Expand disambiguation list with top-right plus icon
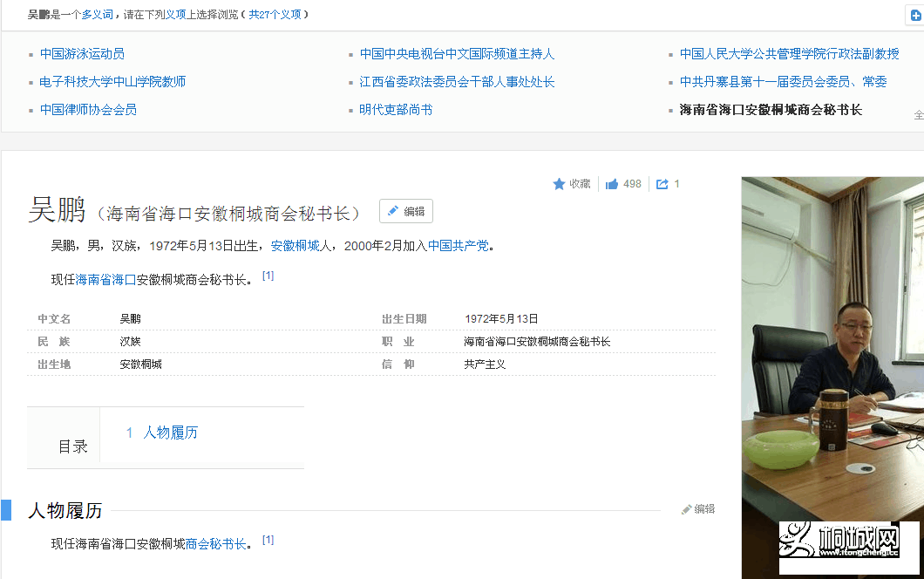This screenshot has height=579, width=924. tap(916, 15)
